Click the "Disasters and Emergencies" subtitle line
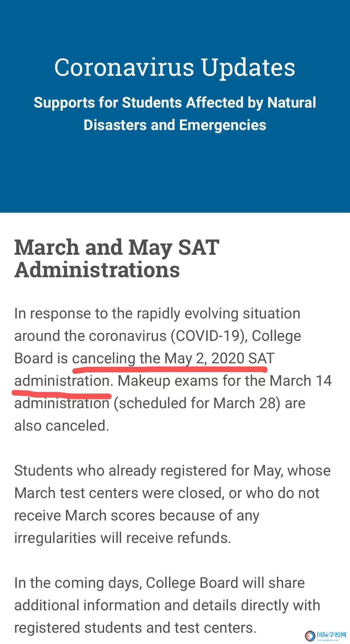350x644 pixels. point(175,125)
